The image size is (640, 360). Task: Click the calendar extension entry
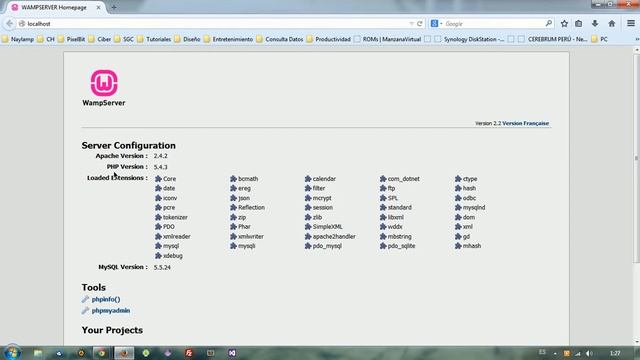coord(320,179)
